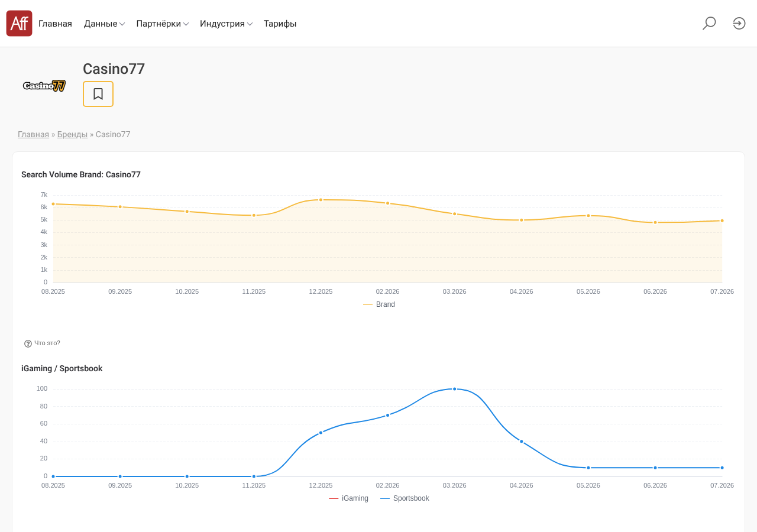
Task: Follow the Главная breadcrumb link
Action: coord(33,134)
